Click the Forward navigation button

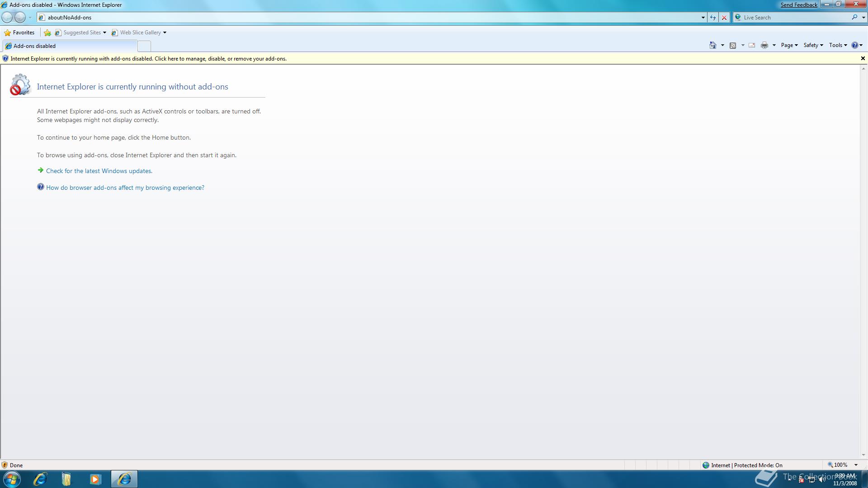[x=20, y=17]
